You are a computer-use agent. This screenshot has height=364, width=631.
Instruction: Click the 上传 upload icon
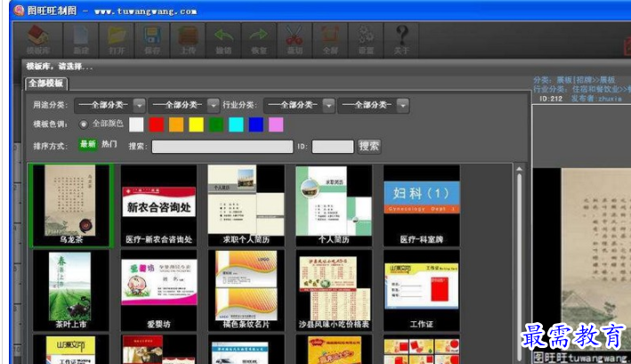coord(188,40)
